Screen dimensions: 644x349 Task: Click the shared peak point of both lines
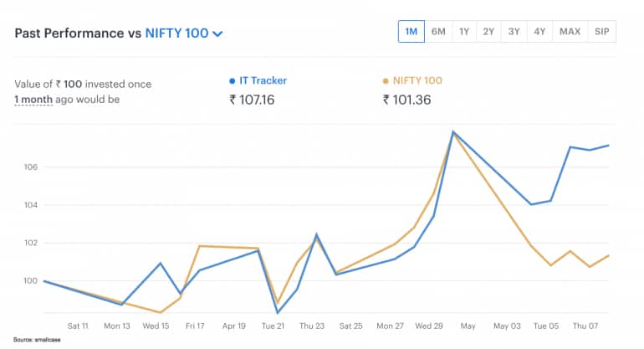tap(453, 132)
